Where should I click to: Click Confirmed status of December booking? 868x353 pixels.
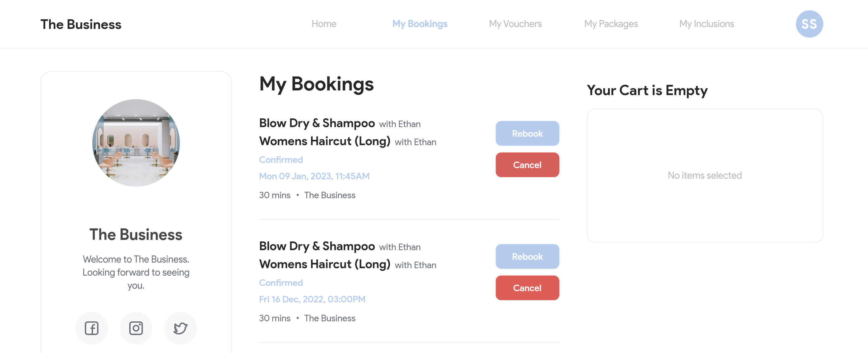click(281, 282)
